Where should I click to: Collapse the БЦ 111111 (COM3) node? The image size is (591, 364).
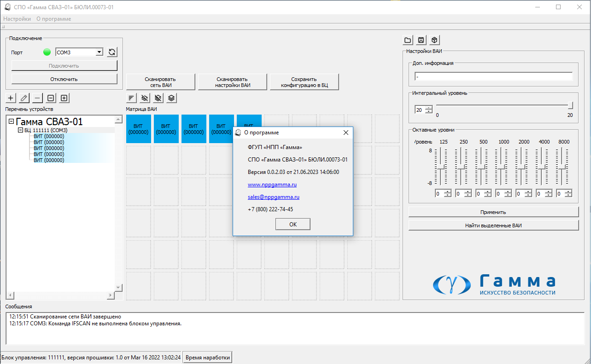(x=20, y=130)
